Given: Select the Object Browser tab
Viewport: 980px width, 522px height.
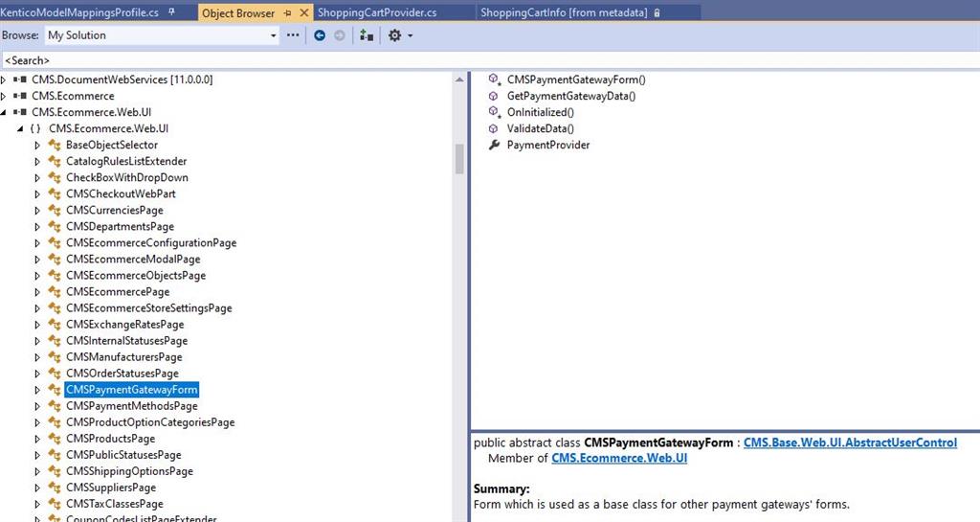Looking at the screenshot, I should [x=238, y=12].
